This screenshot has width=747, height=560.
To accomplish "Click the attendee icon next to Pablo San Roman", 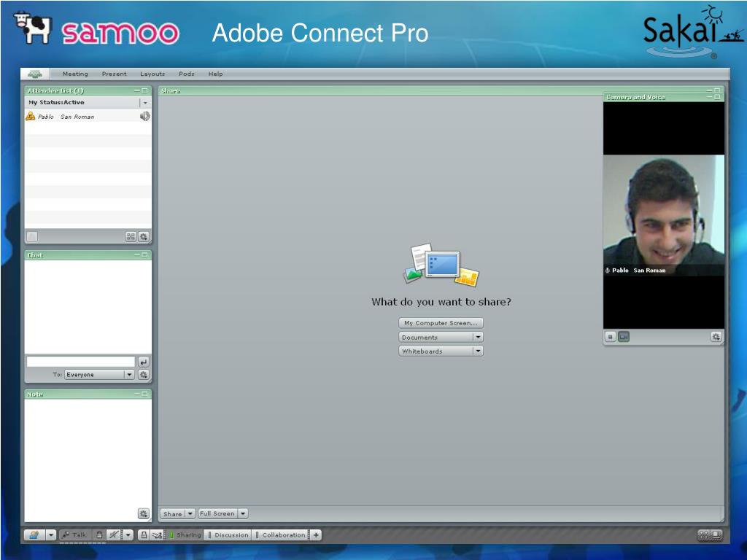I will pos(31,116).
